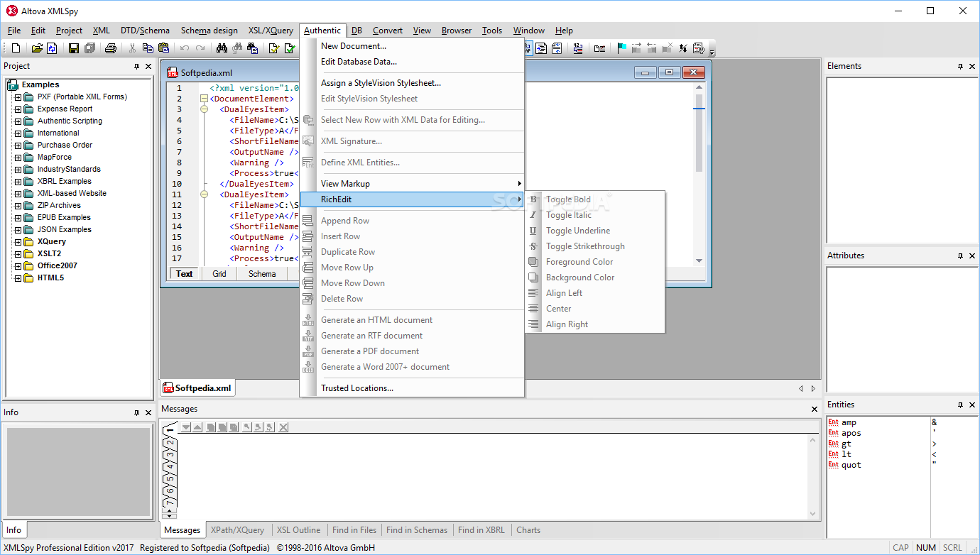Click the New document toolbar icon
The height and width of the screenshot is (555, 980).
16,48
